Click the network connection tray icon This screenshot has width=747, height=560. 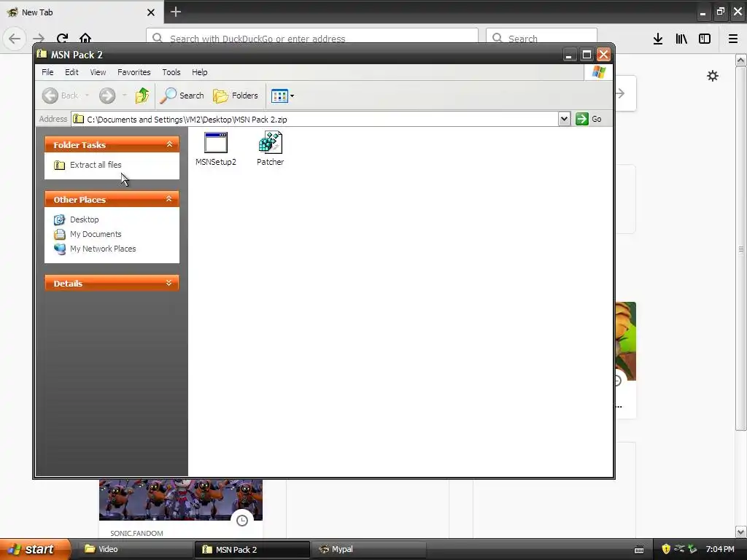(x=679, y=549)
